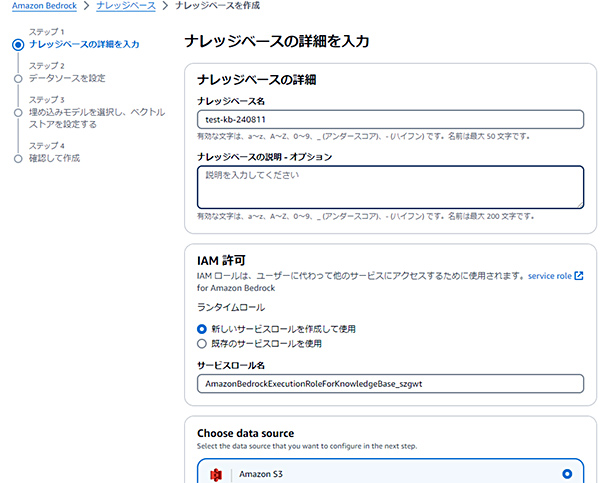Select 新しいサービスロールを作成して使用 radio option

[x=201, y=328]
